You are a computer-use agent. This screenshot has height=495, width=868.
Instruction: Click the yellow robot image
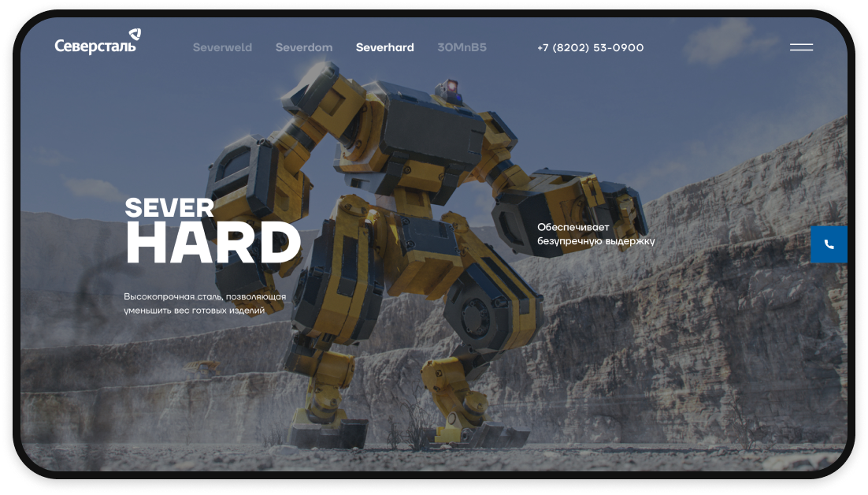pos(426,255)
